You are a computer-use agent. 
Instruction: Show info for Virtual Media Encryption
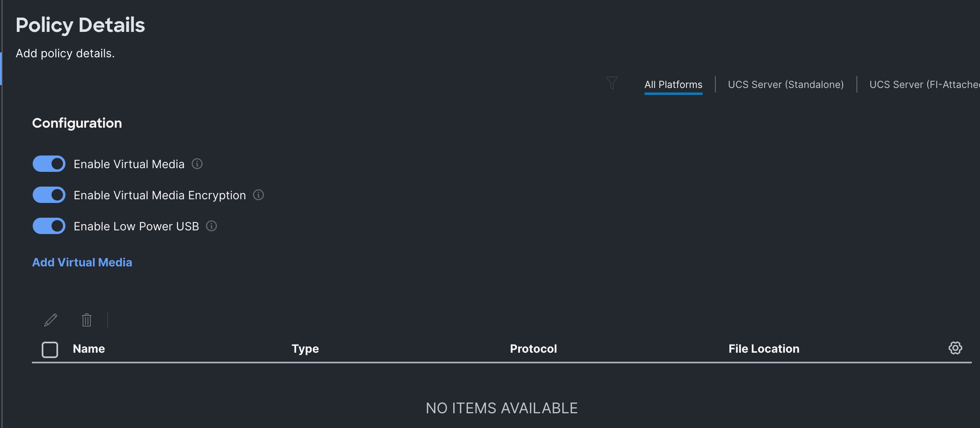258,195
